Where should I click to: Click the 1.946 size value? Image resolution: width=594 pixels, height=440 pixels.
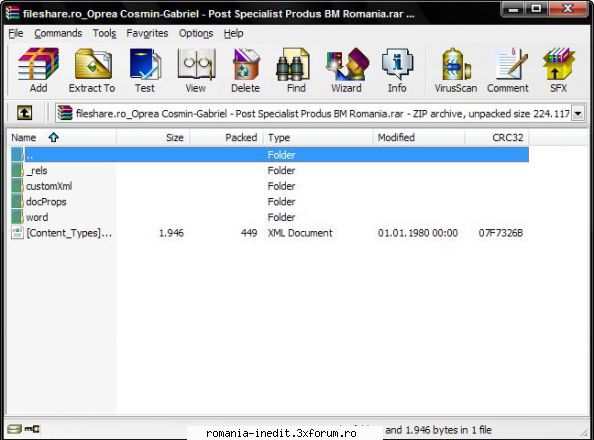[171, 233]
